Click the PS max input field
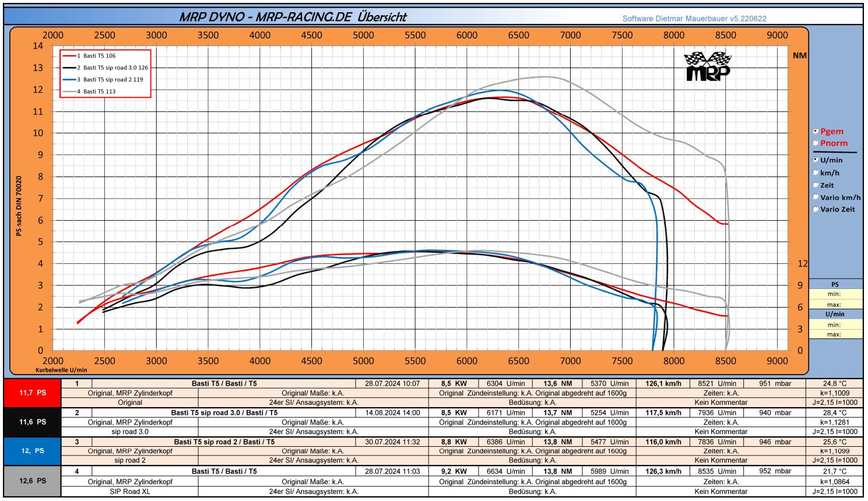Image resolution: width=868 pixels, height=501 pixels. pos(835,304)
